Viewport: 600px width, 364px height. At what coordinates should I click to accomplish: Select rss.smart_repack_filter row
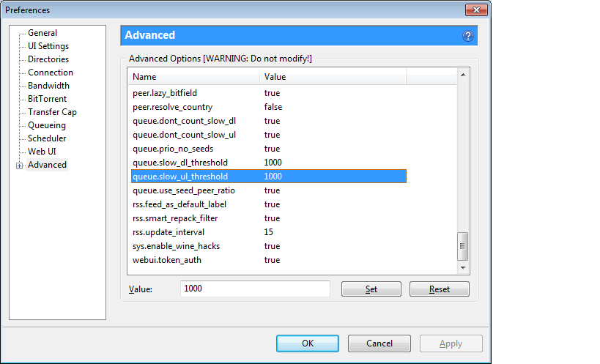tap(269, 218)
